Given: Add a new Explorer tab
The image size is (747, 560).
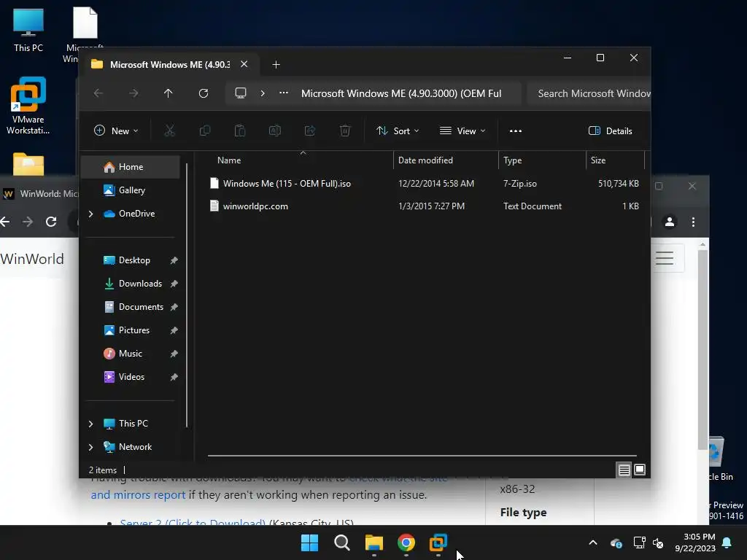Looking at the screenshot, I should tap(276, 64).
